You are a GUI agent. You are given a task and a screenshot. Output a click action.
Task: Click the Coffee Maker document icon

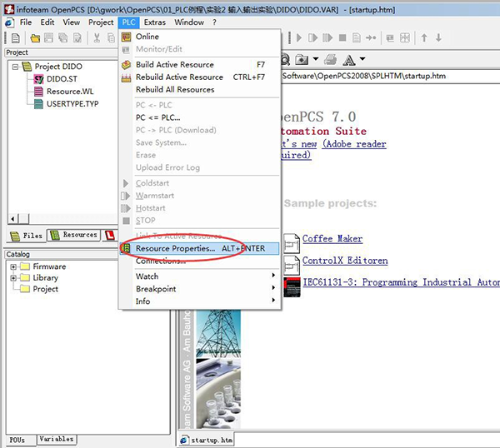(x=292, y=241)
